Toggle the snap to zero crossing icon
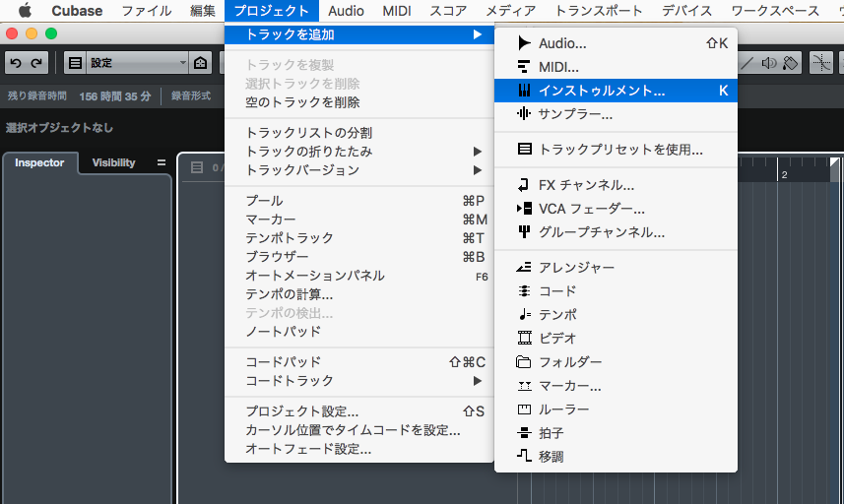Image resolution: width=844 pixels, height=504 pixels. [x=821, y=63]
